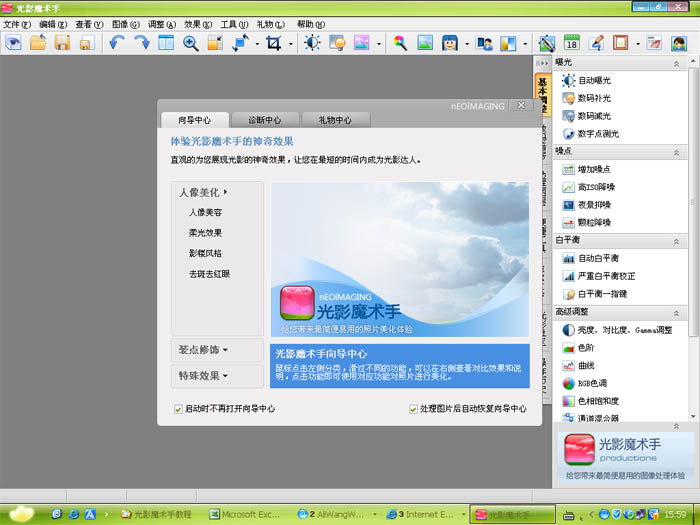700x525 pixels.
Task: Select 人像美容 in the wizard list
Action: [205, 212]
